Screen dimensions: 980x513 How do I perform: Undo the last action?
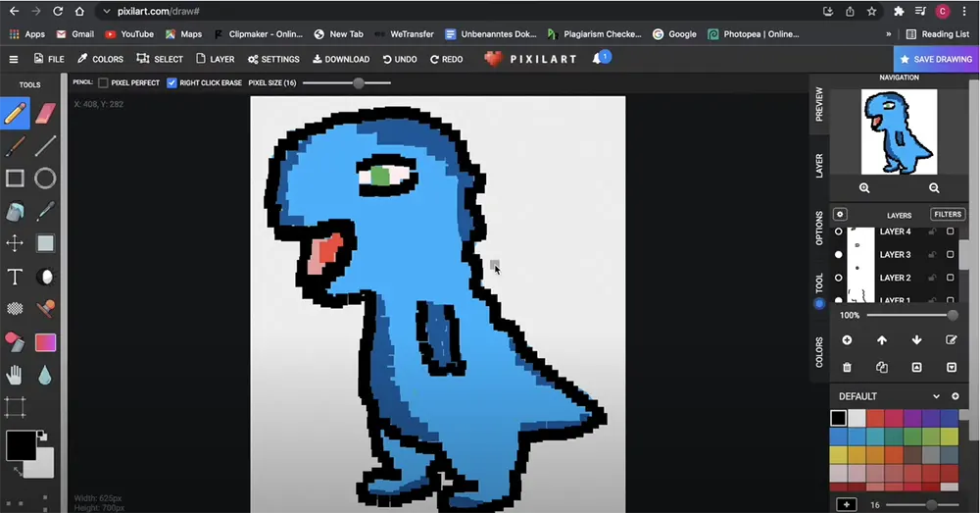[400, 59]
